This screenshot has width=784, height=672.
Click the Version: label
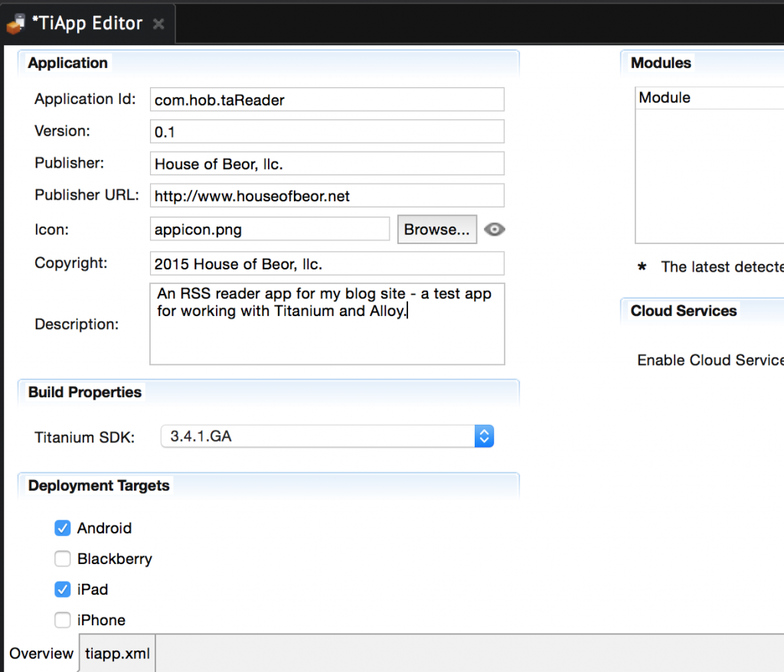coord(62,131)
